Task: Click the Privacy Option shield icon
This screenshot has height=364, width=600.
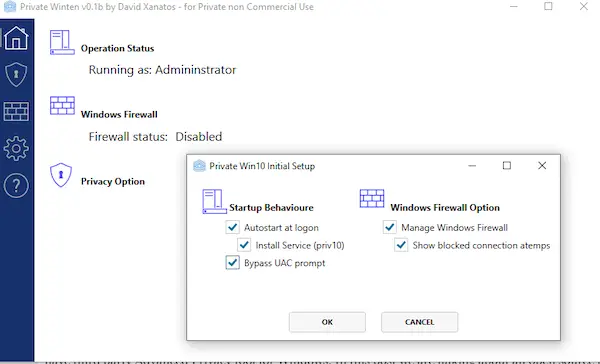Action: pyautogui.click(x=61, y=175)
